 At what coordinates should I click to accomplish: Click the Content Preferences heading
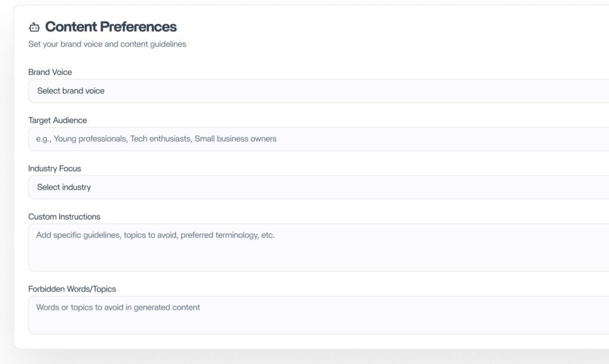[x=111, y=27]
